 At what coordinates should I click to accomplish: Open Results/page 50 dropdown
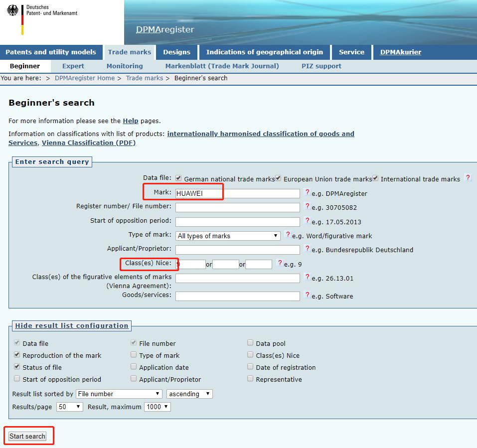point(70,407)
